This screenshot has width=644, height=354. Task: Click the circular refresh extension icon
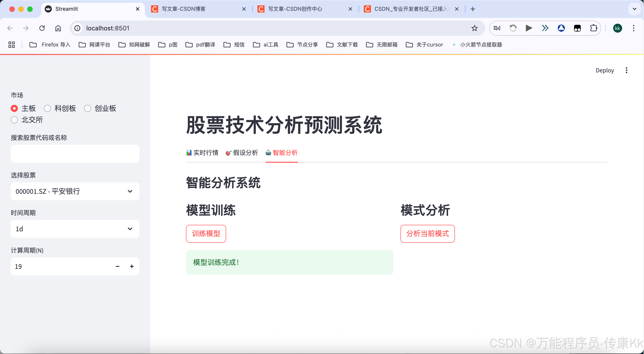pyautogui.click(x=513, y=28)
